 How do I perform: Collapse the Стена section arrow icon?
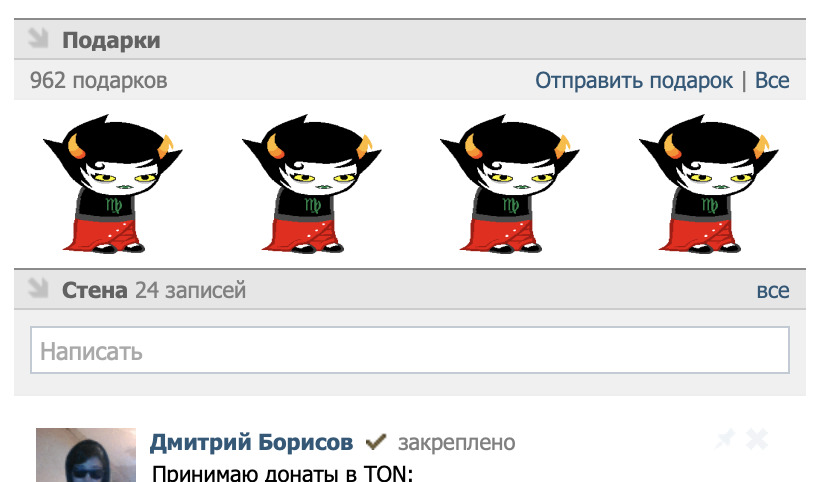click(x=38, y=288)
